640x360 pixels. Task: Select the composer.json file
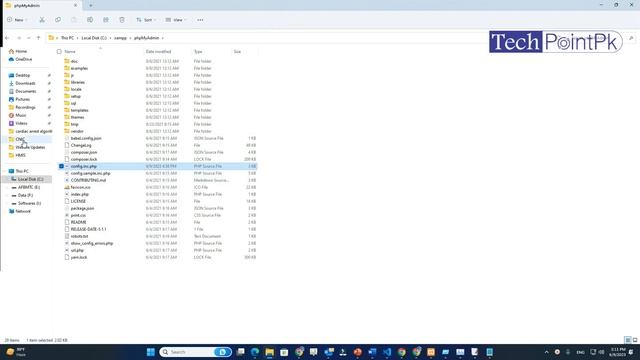84,152
